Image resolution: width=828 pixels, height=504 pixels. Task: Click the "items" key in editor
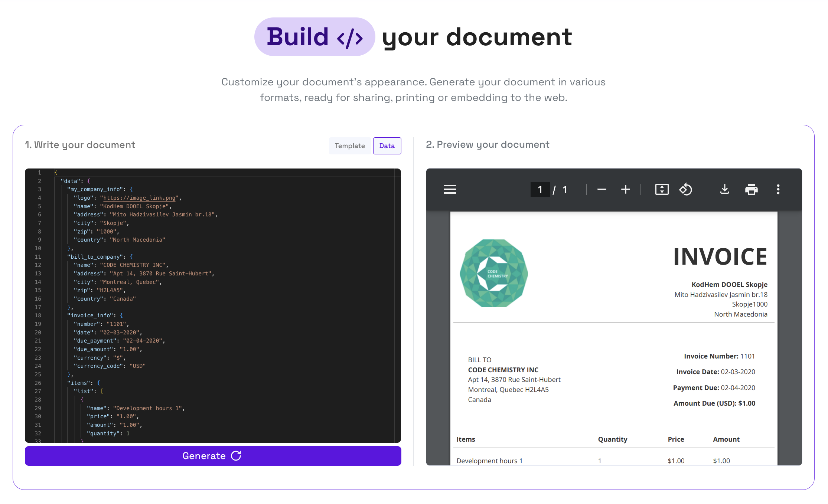coord(79,383)
